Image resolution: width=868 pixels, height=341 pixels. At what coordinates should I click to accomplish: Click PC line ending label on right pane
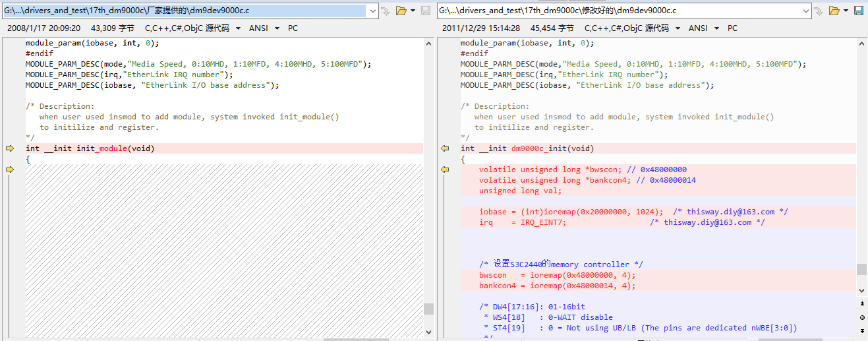[733, 28]
